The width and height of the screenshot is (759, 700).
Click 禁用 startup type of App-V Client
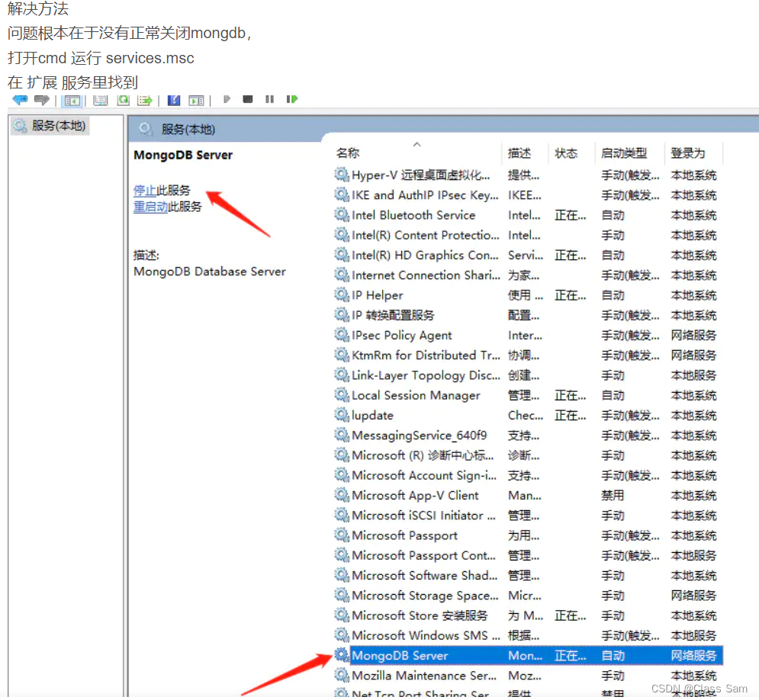pyautogui.click(x=613, y=496)
